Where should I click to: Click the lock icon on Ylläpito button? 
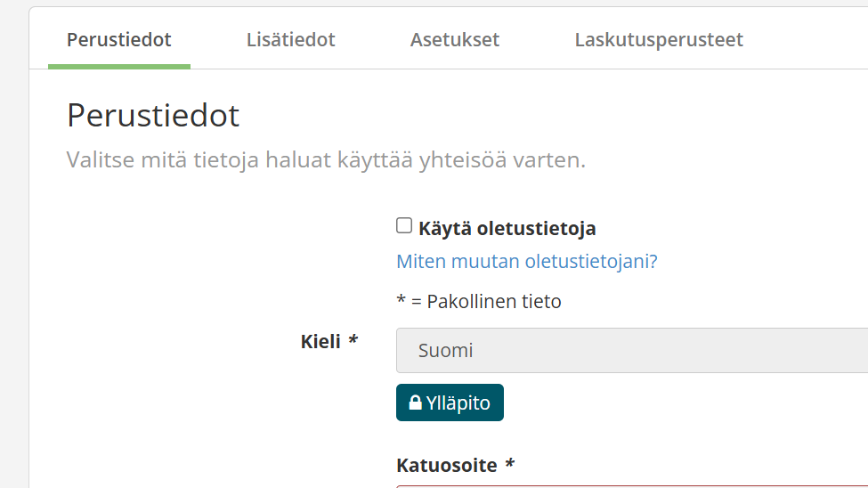coord(415,403)
